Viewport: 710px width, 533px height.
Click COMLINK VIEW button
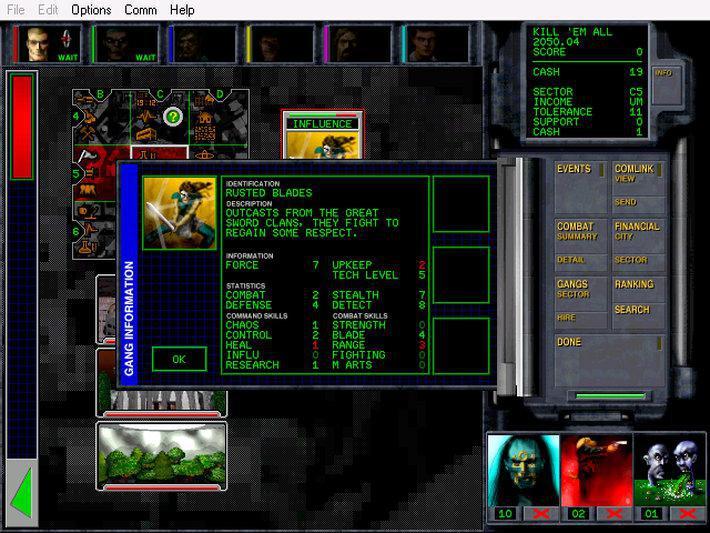638,178
